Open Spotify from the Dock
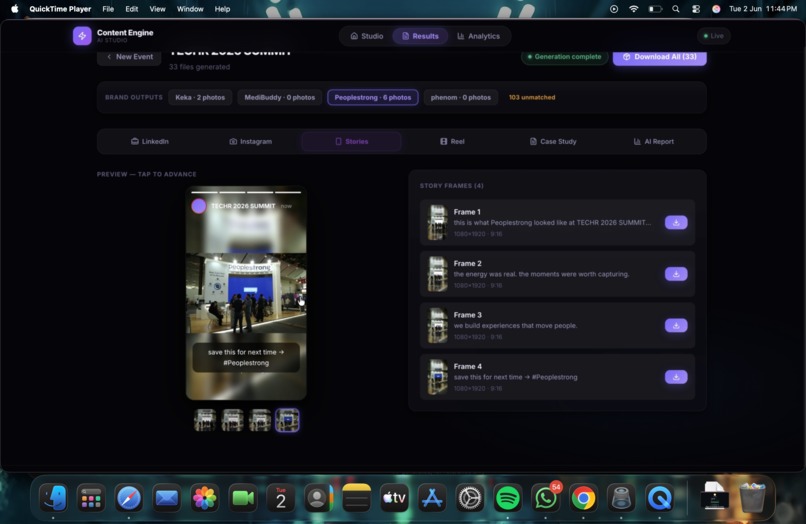This screenshot has width=806, height=524. pos(508,498)
